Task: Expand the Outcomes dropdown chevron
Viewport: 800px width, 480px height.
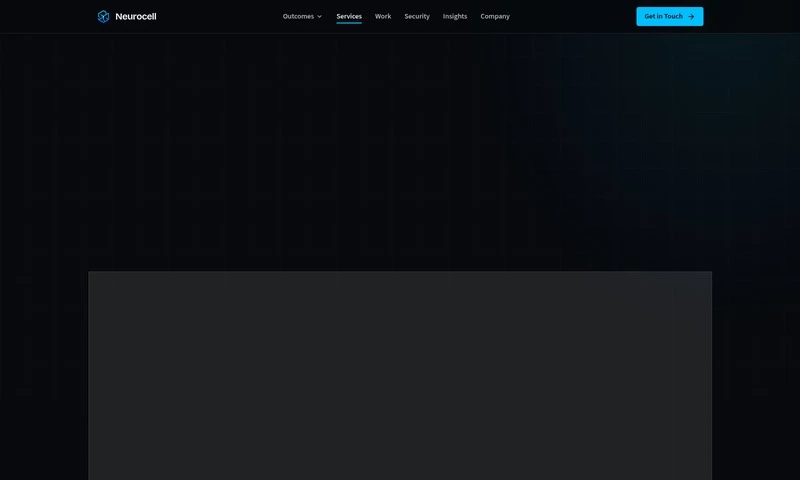Action: [319, 16]
